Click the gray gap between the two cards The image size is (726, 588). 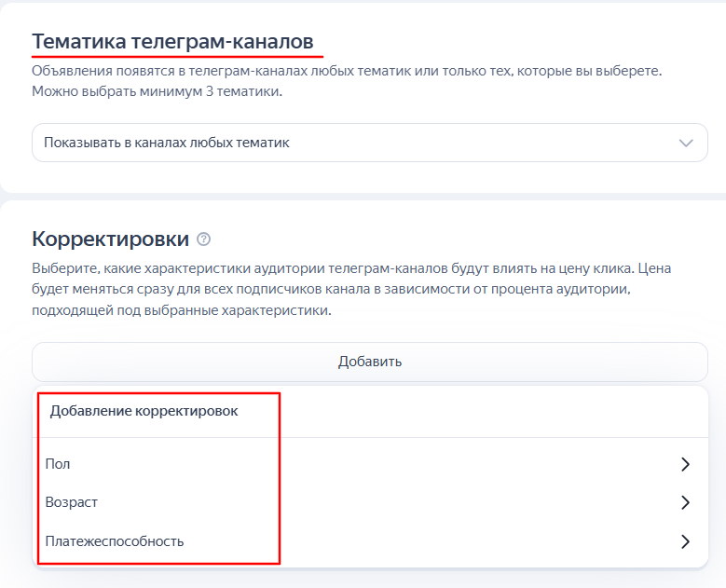tap(363, 196)
